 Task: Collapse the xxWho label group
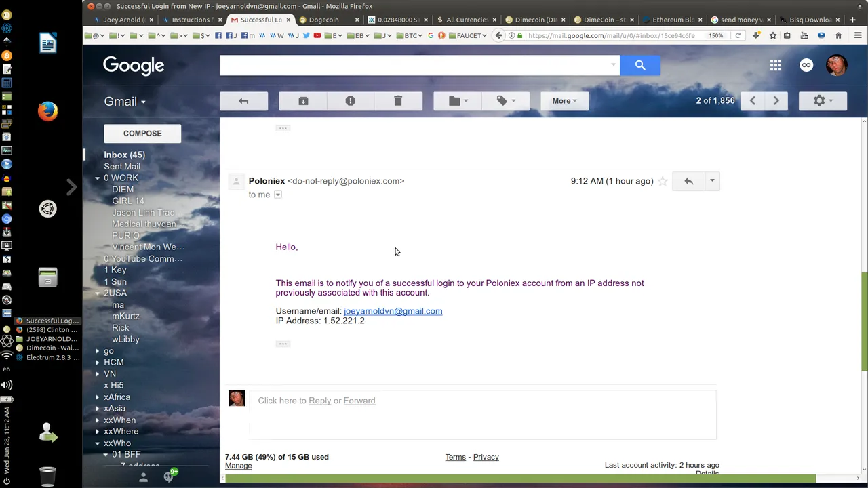click(x=98, y=443)
